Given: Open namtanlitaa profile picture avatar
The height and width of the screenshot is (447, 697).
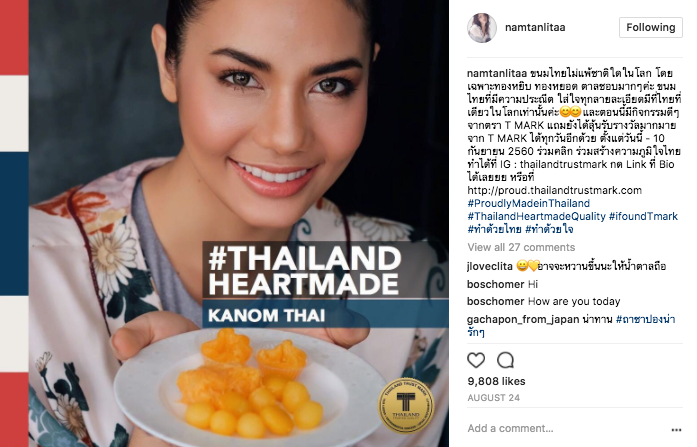Looking at the screenshot, I should (481, 28).
